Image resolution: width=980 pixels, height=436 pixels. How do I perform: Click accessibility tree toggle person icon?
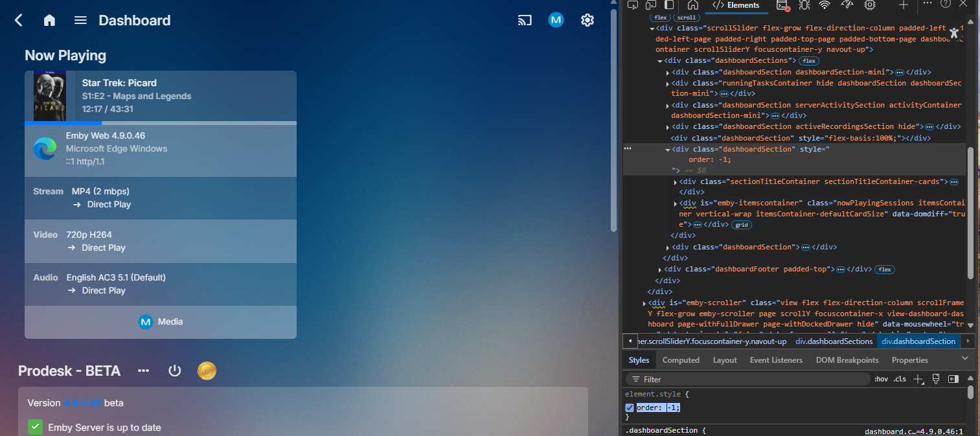click(953, 34)
